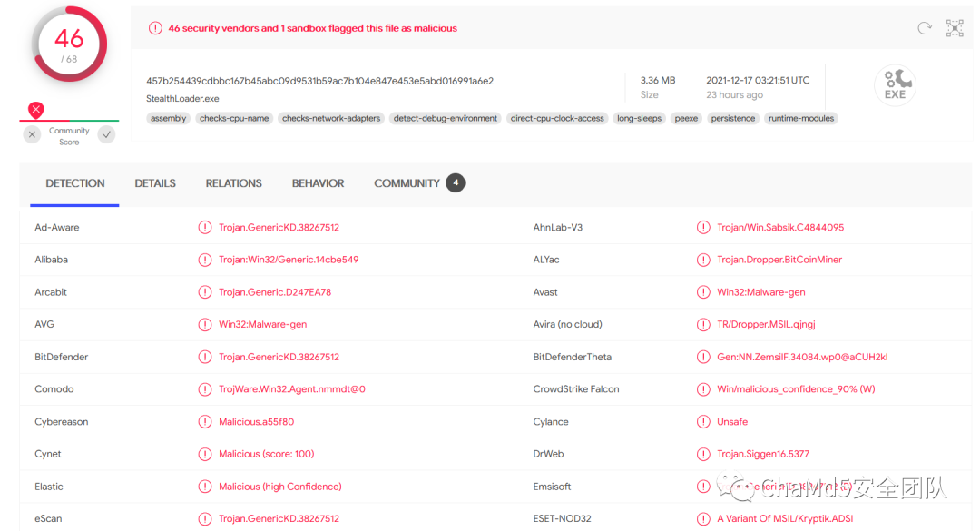The height and width of the screenshot is (531, 980).
Task: Click the warning icon for BitDefenderTheta
Action: [x=703, y=357]
